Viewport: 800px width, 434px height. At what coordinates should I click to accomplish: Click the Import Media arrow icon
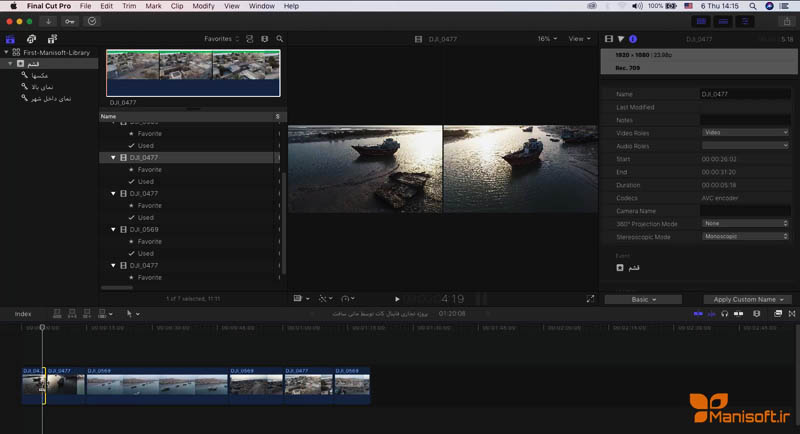(48, 21)
